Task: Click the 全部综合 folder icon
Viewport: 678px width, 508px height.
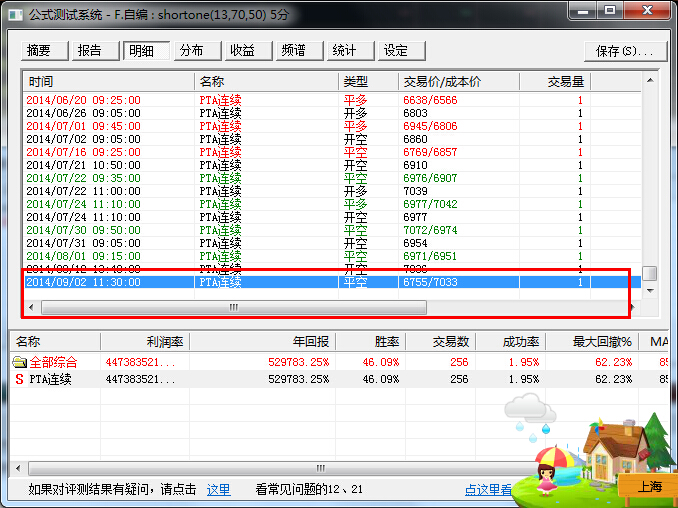Action: pyautogui.click(x=19, y=362)
